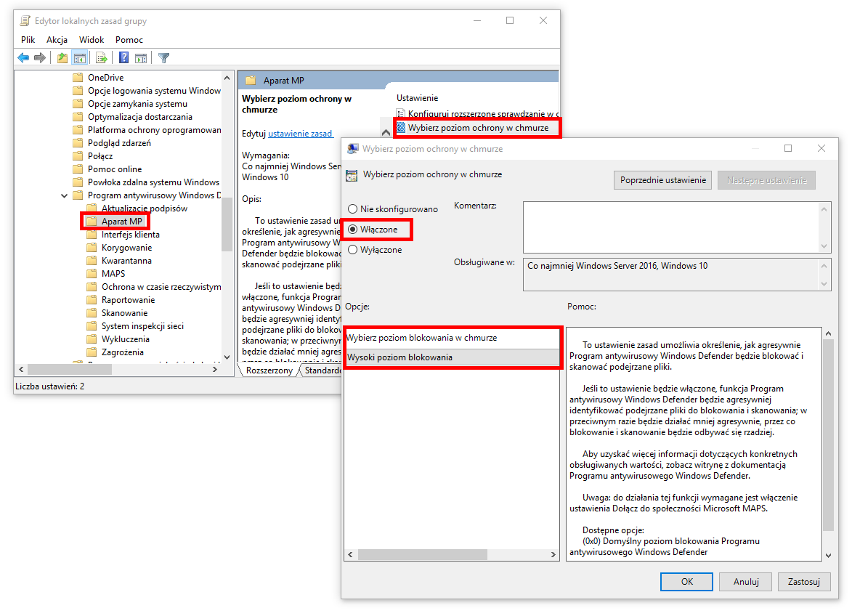Select Zagrożenia tree item
This screenshot has height=616, width=860.
coord(123,352)
